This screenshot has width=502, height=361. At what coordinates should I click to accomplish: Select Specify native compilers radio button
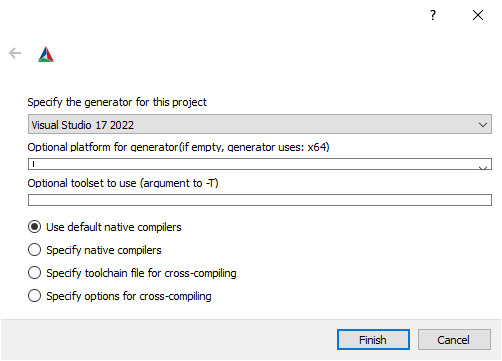pyautogui.click(x=34, y=250)
